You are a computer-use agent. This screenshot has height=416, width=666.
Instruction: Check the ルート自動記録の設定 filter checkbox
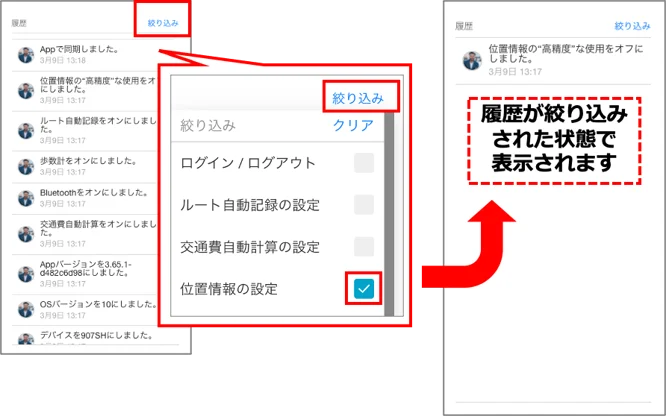coord(364,205)
